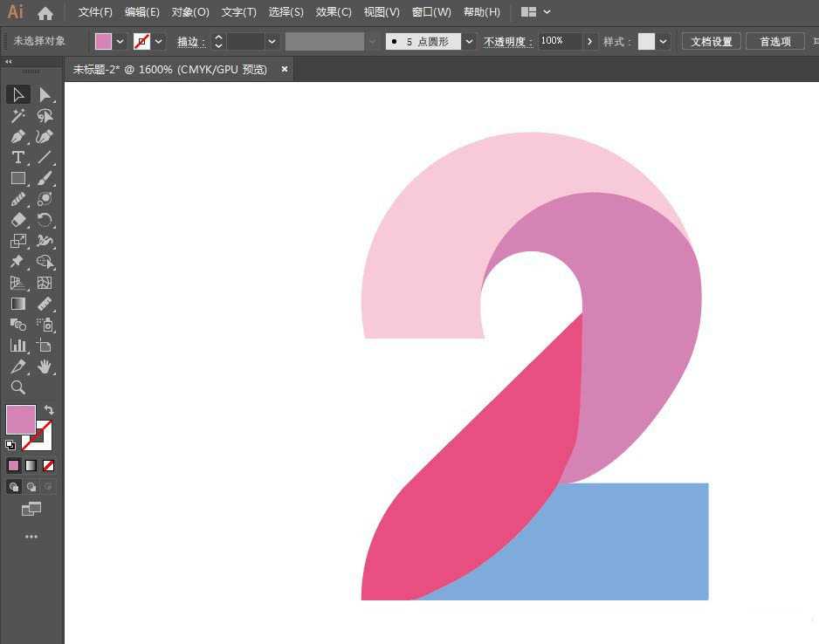Click the 首选项 button
This screenshot has height=644, width=819.
[x=774, y=41]
